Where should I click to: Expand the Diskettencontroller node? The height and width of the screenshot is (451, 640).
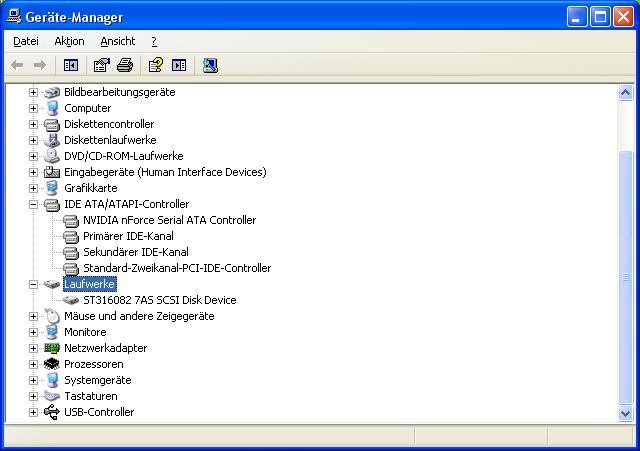tap(33, 124)
